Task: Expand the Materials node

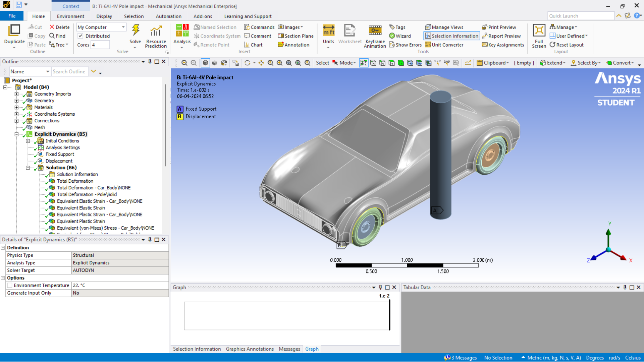Action: (x=16, y=107)
